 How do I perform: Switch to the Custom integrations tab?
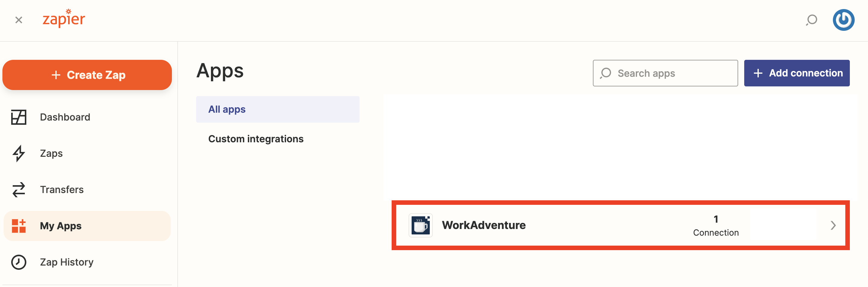point(256,138)
